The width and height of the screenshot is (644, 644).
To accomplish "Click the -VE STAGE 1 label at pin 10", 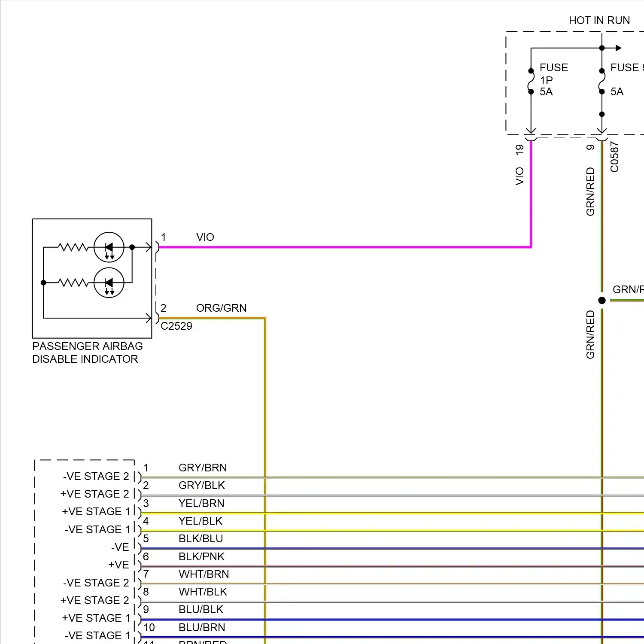I will click(97, 635).
